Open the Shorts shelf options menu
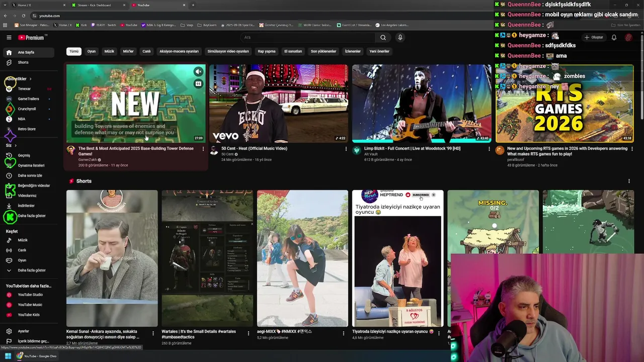 point(629,181)
